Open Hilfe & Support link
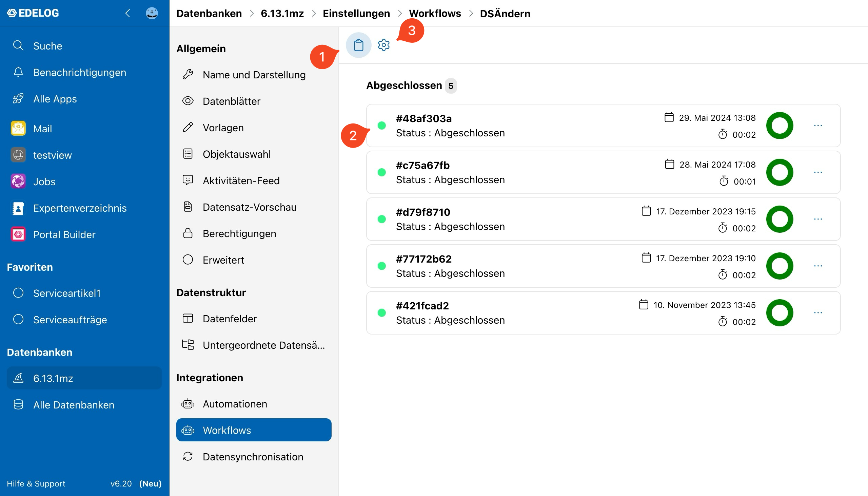868x496 pixels. click(x=36, y=483)
